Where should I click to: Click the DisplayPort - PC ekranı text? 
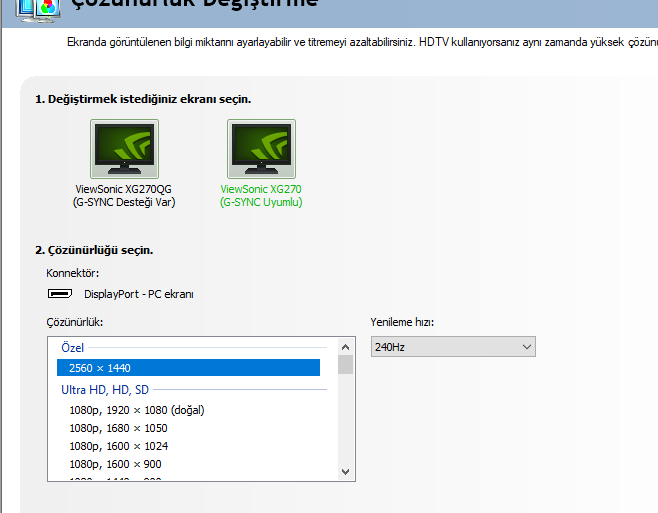(x=139, y=294)
